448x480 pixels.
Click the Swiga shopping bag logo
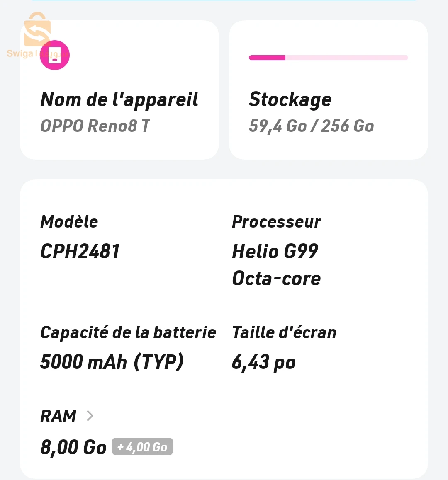[37, 29]
